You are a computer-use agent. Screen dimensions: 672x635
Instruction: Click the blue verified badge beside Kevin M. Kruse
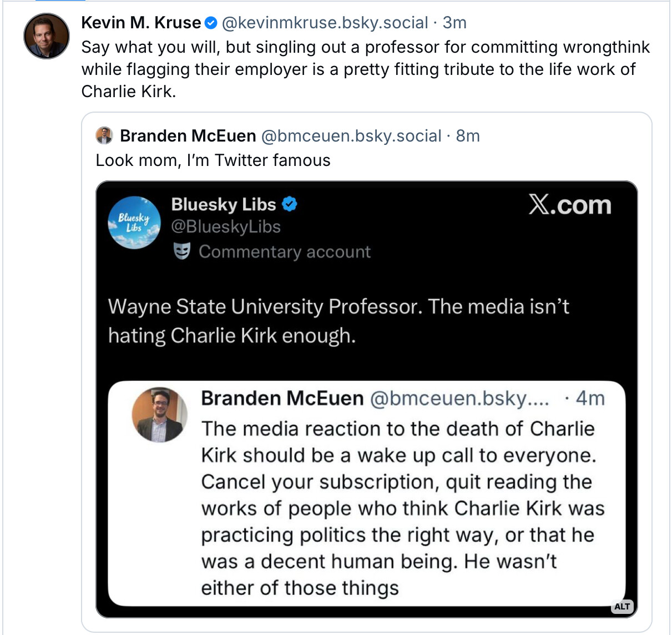tap(211, 23)
